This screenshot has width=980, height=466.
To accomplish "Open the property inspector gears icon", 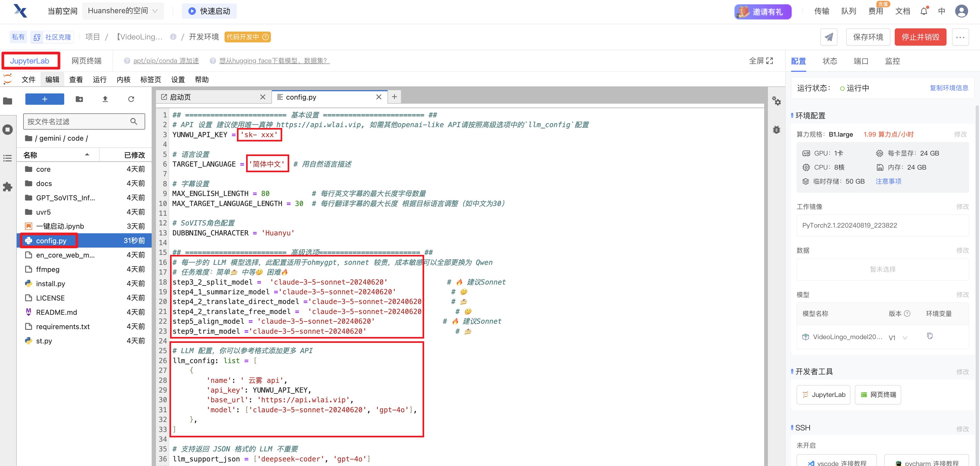I will 777,101.
